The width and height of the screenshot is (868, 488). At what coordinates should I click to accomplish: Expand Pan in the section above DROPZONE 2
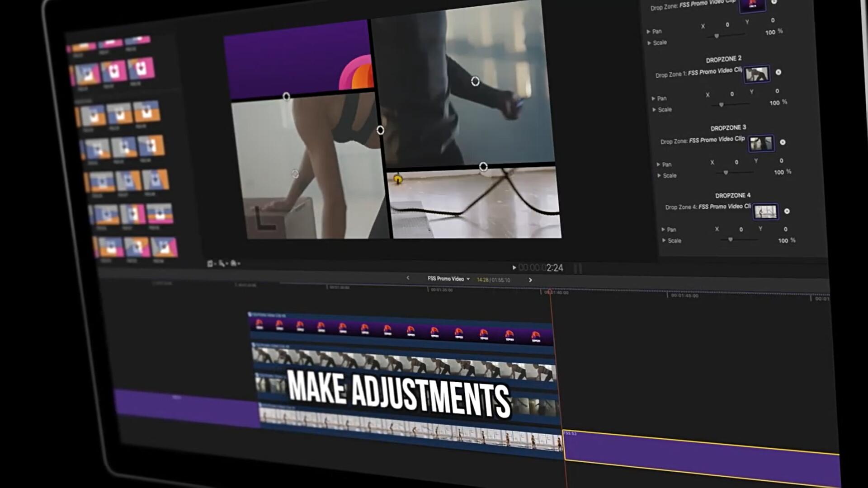pos(648,32)
